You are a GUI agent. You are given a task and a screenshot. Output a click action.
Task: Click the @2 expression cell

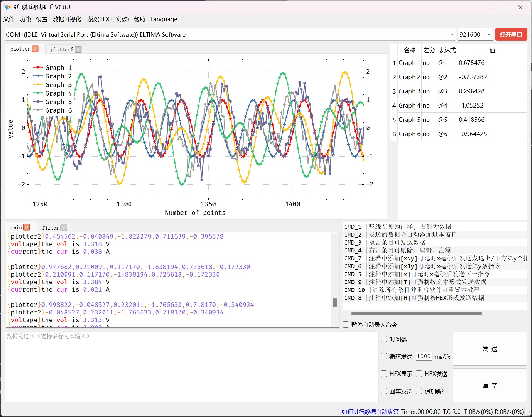[447, 77]
